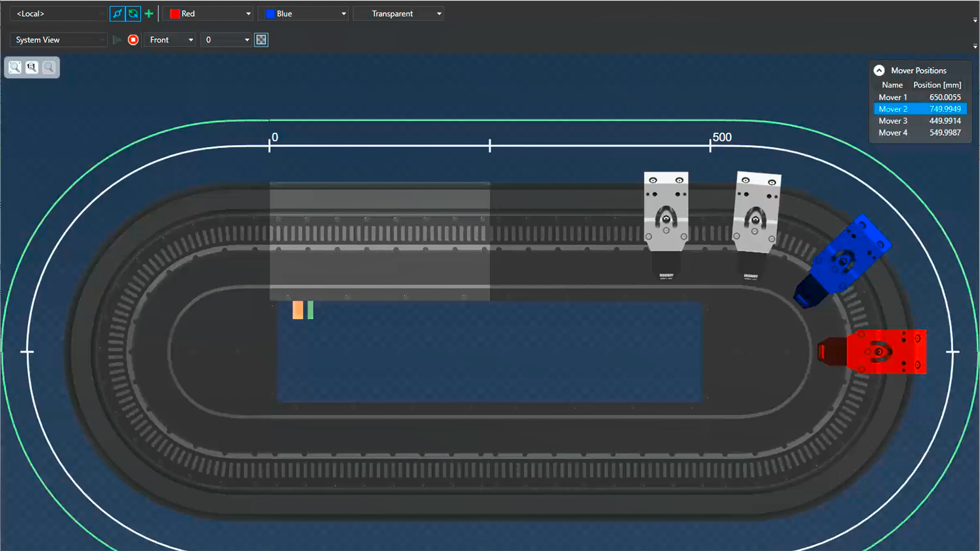This screenshot has width=980, height=551.
Task: Click the stop icon in the toolbar
Action: [133, 39]
